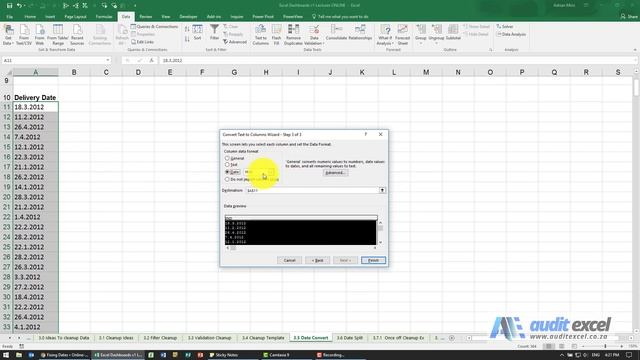Select Do not import column radio button
Screen dimensions: 640x360
[227, 179]
